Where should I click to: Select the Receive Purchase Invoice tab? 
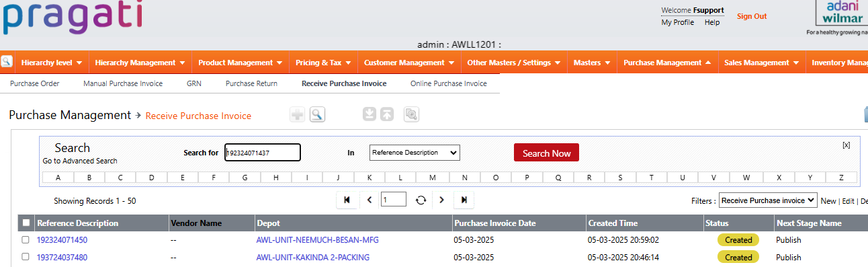click(344, 84)
